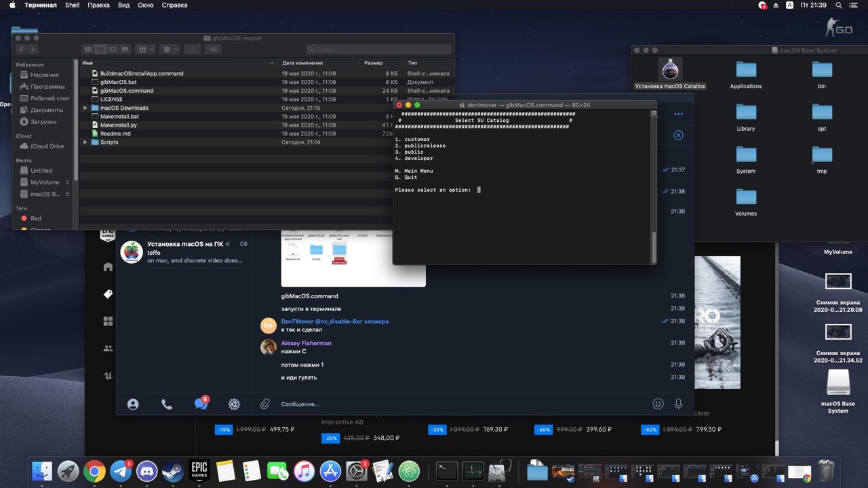This screenshot has height=488, width=868.
Task: Open Activity Monitor in the Dock
Action: coord(473,471)
